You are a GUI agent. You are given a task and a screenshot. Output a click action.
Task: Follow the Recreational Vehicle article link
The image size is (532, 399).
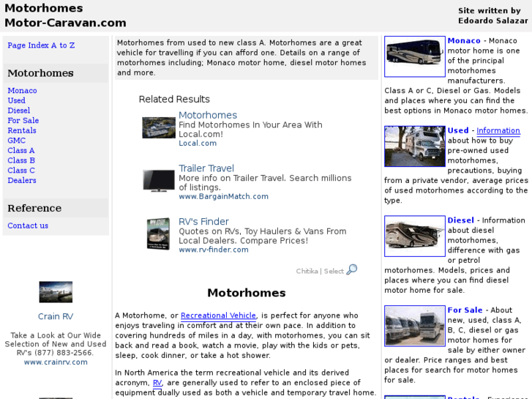(219, 316)
